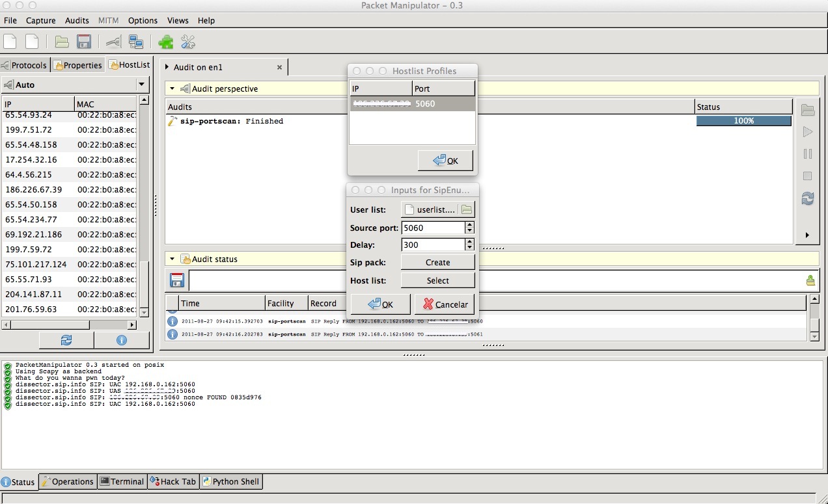Click Select next to Host list
The width and height of the screenshot is (828, 504).
[437, 280]
